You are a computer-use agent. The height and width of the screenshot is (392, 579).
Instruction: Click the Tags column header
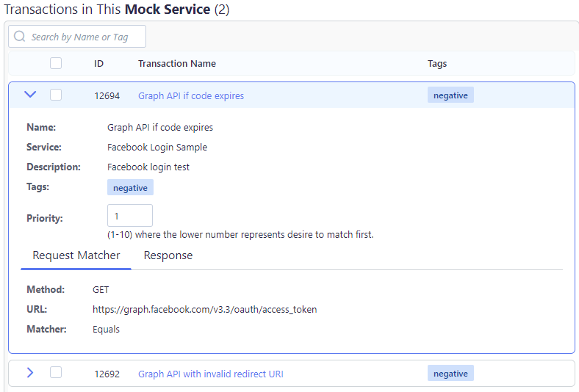pyautogui.click(x=437, y=64)
